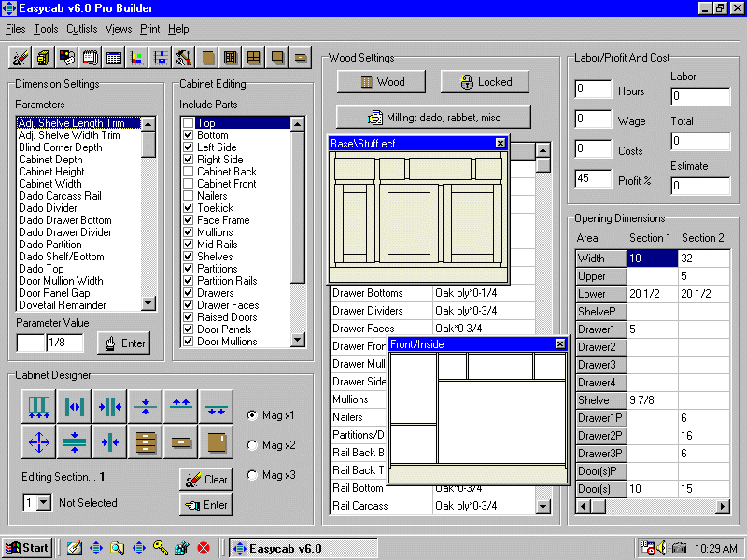Click the gold key quick launch icon

click(x=160, y=548)
